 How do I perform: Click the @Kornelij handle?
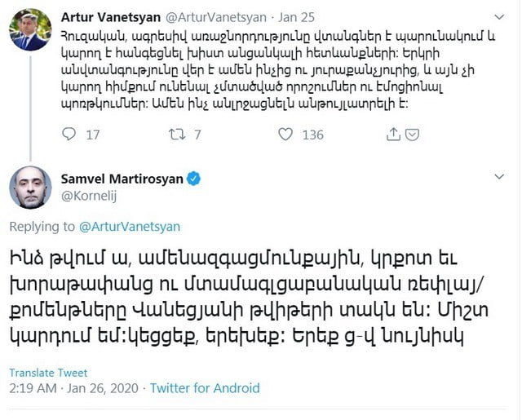pos(89,195)
